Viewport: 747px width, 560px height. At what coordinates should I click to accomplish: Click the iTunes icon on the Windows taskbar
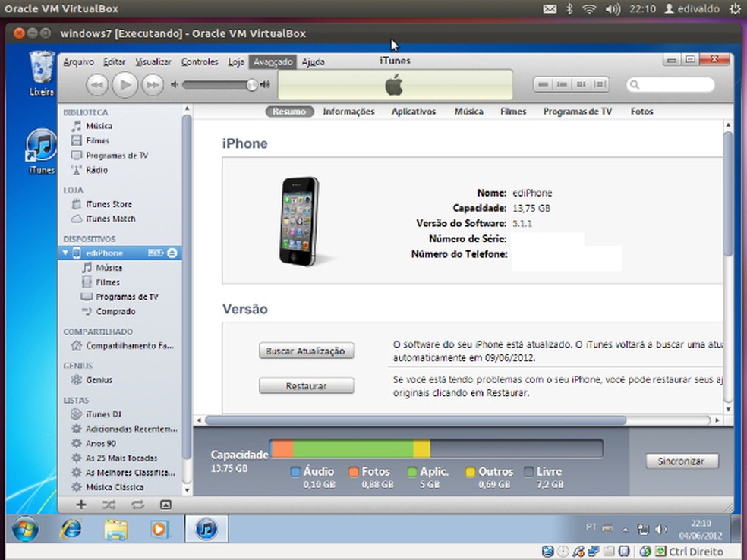[206, 529]
